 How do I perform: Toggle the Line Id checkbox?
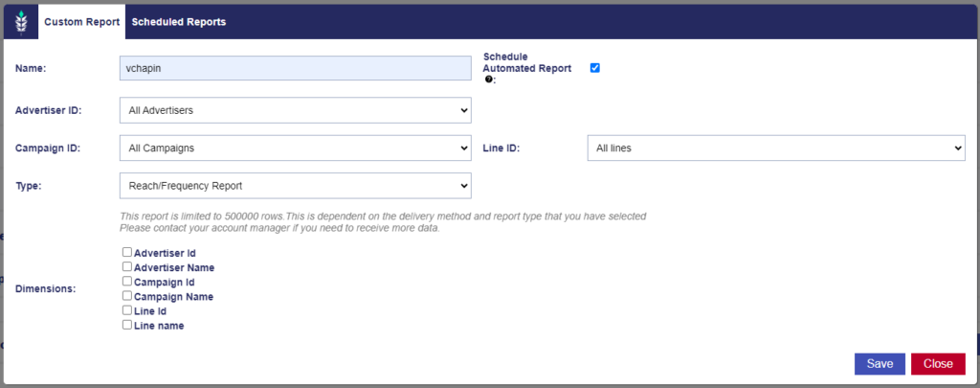tap(127, 310)
